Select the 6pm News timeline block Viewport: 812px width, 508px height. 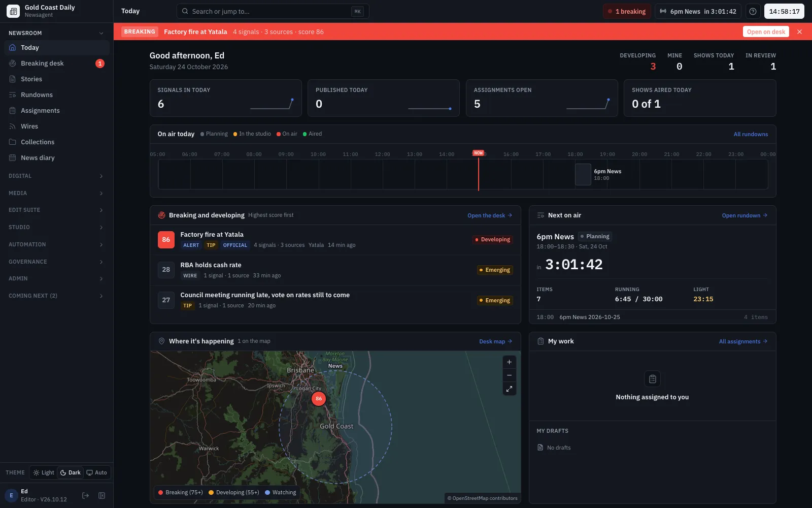click(x=583, y=174)
